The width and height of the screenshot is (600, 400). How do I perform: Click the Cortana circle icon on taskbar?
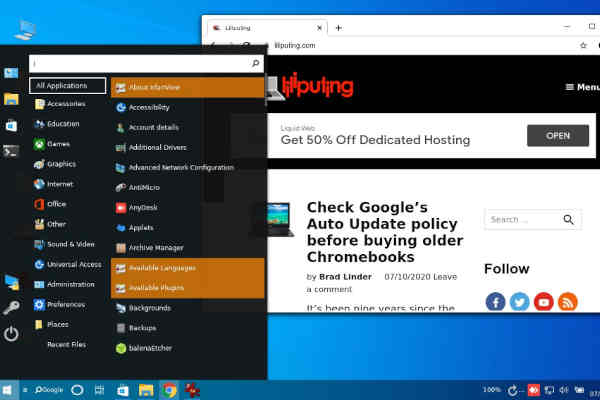77,390
